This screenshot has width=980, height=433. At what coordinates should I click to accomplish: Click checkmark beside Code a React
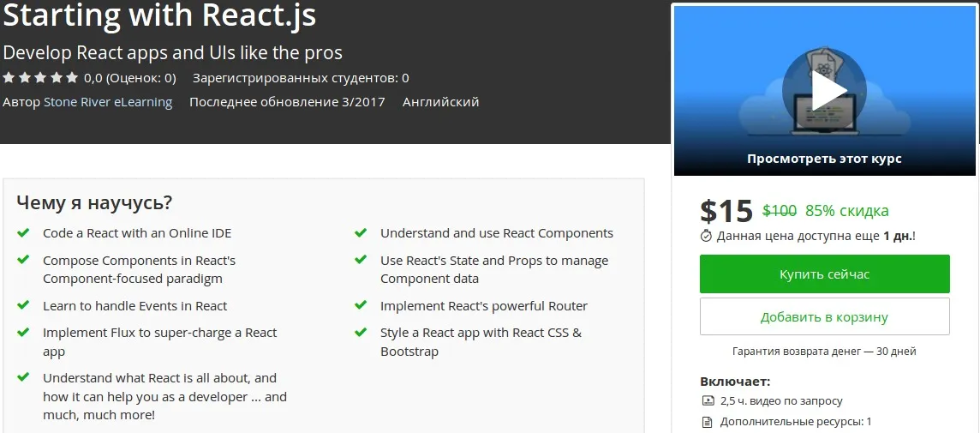[x=23, y=233]
